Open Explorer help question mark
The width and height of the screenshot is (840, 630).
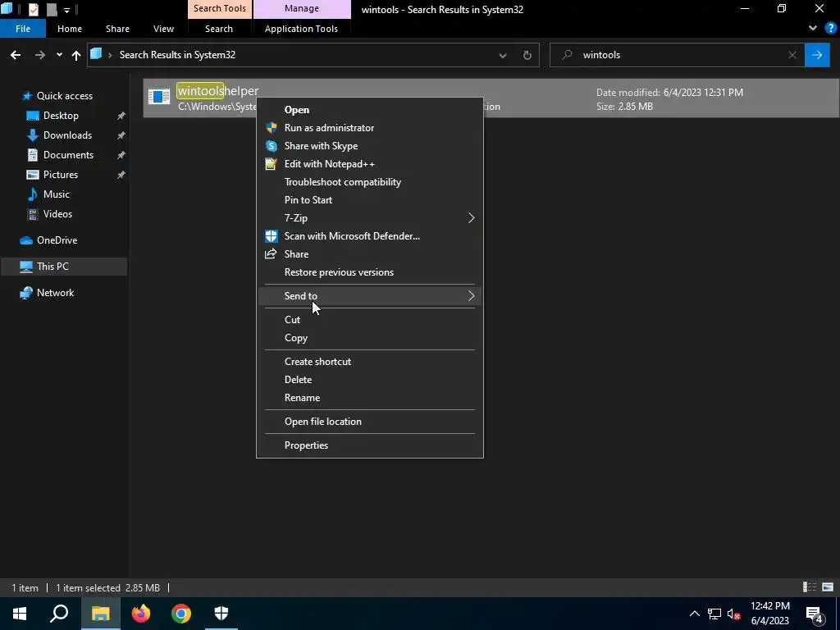(x=830, y=28)
